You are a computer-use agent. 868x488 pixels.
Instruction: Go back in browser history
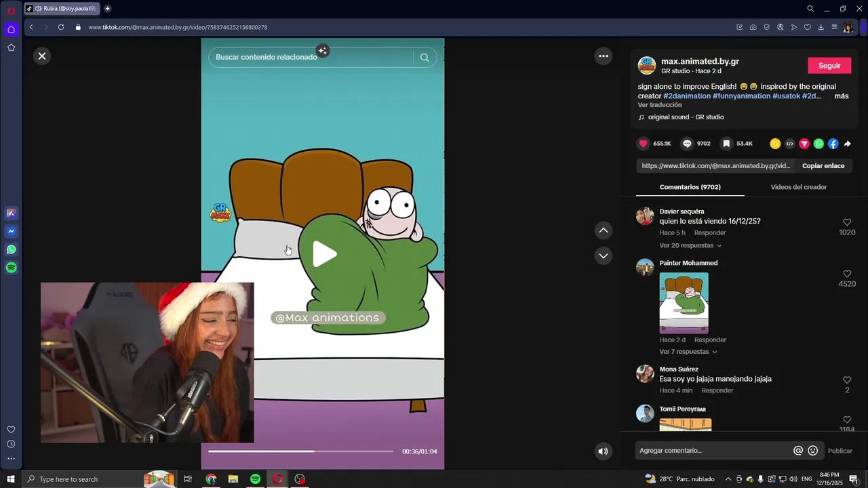[31, 27]
